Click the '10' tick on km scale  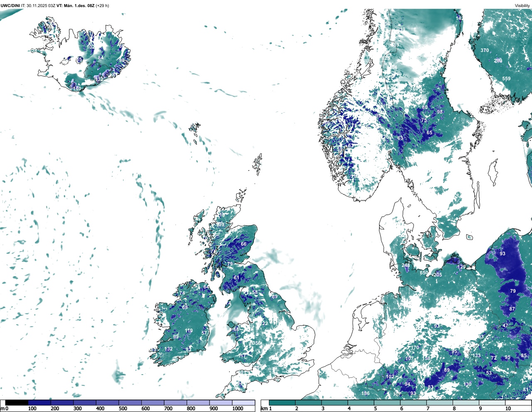[x=508, y=409]
